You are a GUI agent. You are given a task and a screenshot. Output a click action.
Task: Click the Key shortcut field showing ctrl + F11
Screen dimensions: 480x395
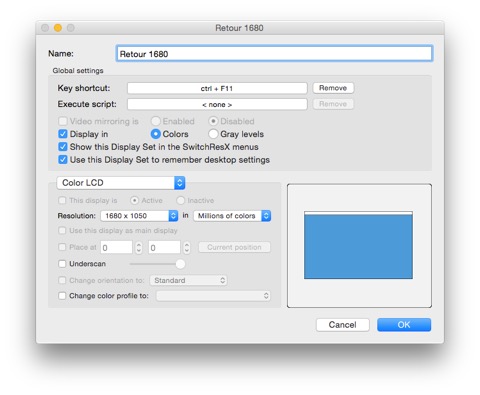tap(217, 88)
